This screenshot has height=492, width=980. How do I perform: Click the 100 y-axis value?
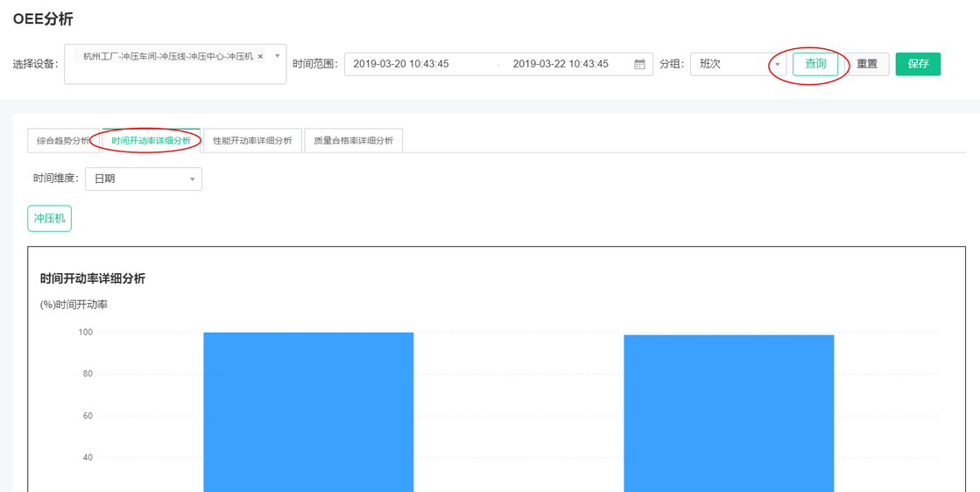click(x=86, y=333)
